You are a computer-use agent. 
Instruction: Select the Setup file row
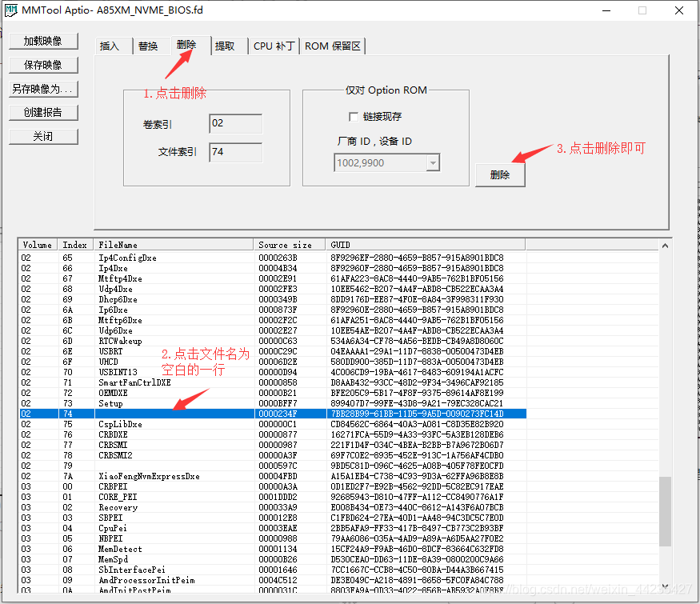coord(273,403)
